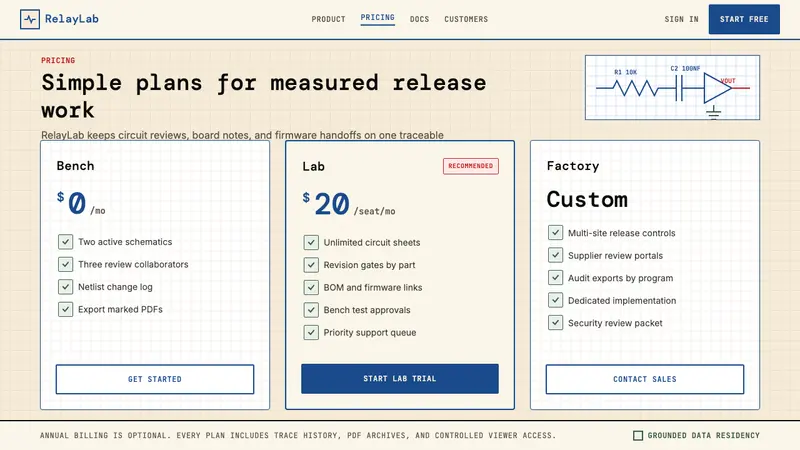The width and height of the screenshot is (800, 450).
Task: Click the checkmark icon beside Unlimited circuit sheets
Action: tap(311, 242)
